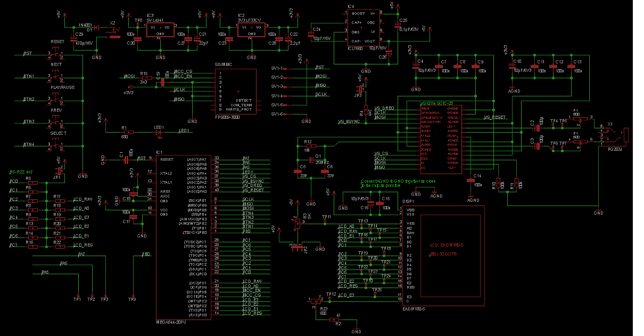Select the NEXT pushbutton switch symbol
The height and width of the screenshot is (336, 644).
56,76
